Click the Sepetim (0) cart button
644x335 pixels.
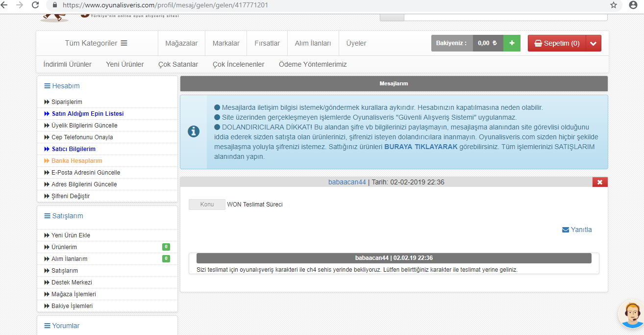557,43
